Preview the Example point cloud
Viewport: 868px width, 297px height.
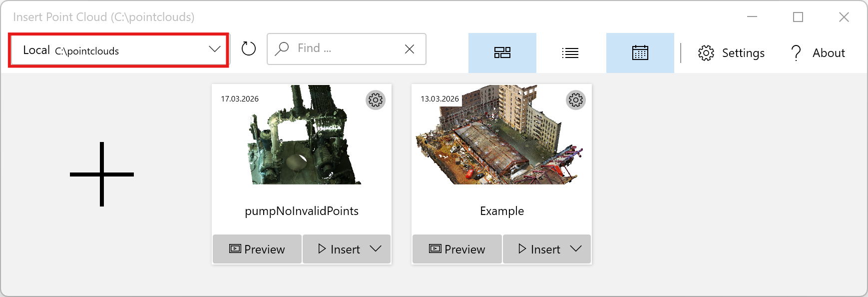[x=457, y=249]
